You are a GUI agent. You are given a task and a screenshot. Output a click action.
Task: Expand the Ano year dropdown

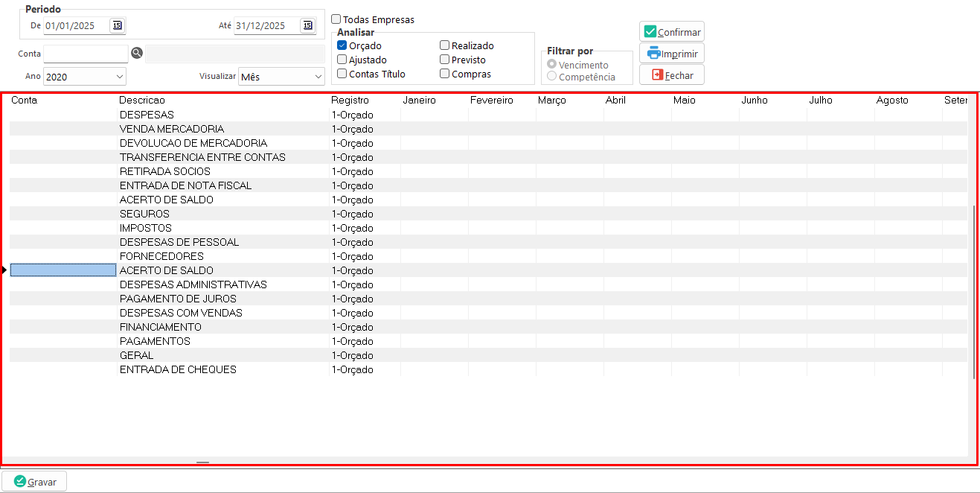click(x=120, y=77)
